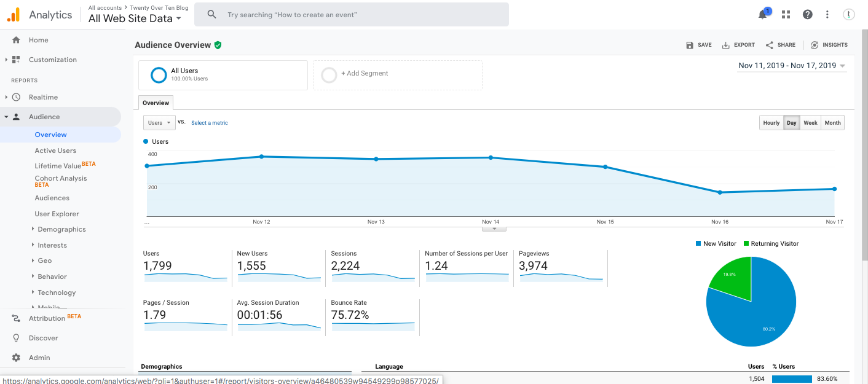This screenshot has height=384, width=868.
Task: Click Add Segment
Action: [x=365, y=72]
